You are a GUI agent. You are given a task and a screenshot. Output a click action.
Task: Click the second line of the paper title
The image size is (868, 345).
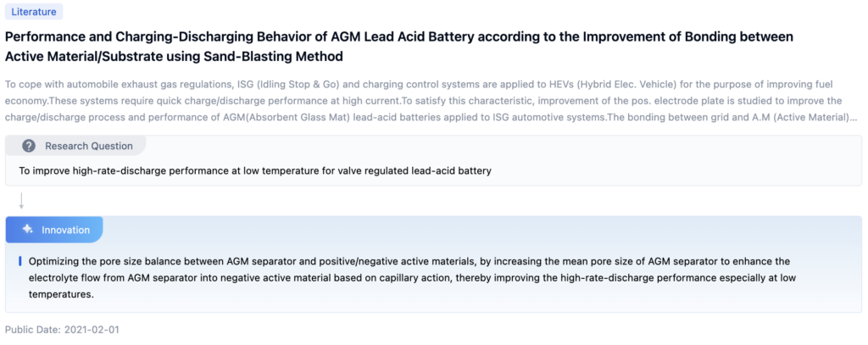tap(174, 57)
